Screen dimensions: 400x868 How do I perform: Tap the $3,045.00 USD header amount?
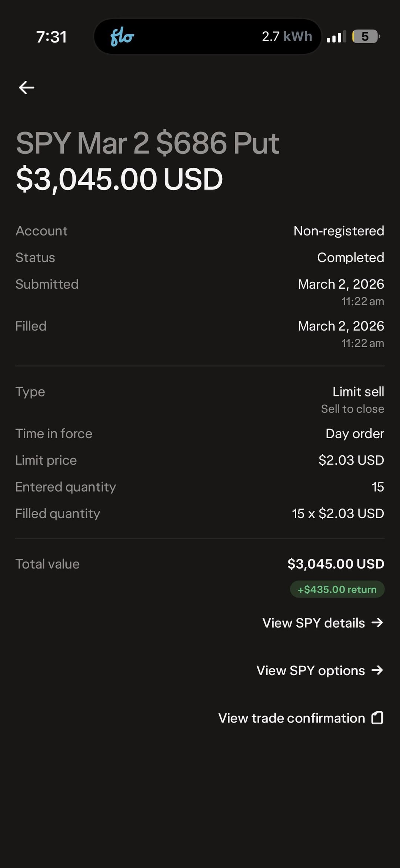pos(119,179)
